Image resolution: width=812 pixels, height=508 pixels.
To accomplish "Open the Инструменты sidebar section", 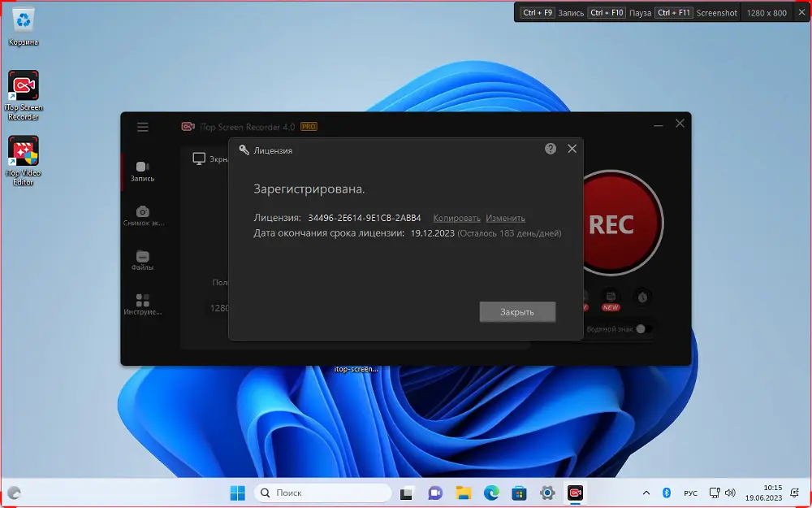I will click(142, 304).
